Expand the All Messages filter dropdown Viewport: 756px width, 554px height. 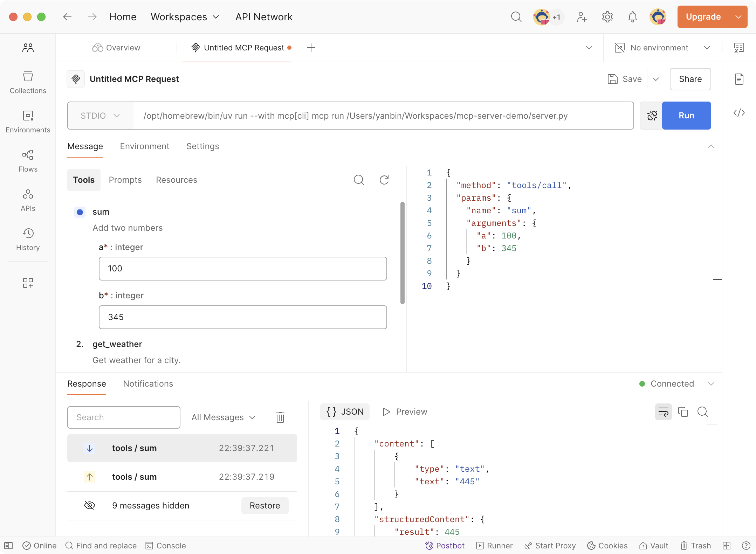click(x=224, y=417)
